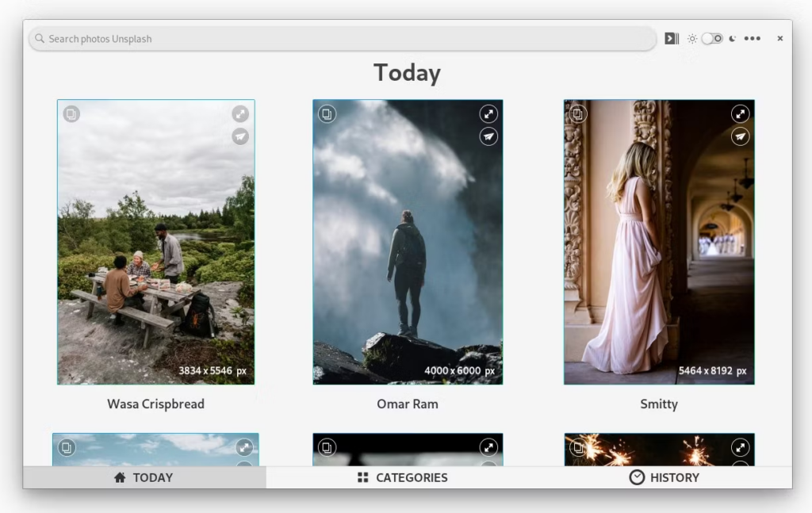Open Wasa Crispbread author name

pos(156,404)
